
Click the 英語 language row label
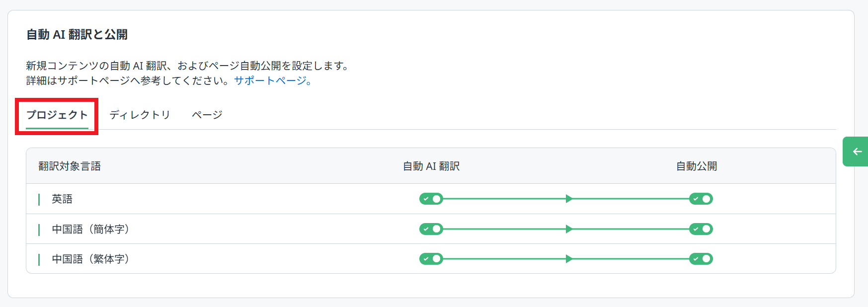62,199
